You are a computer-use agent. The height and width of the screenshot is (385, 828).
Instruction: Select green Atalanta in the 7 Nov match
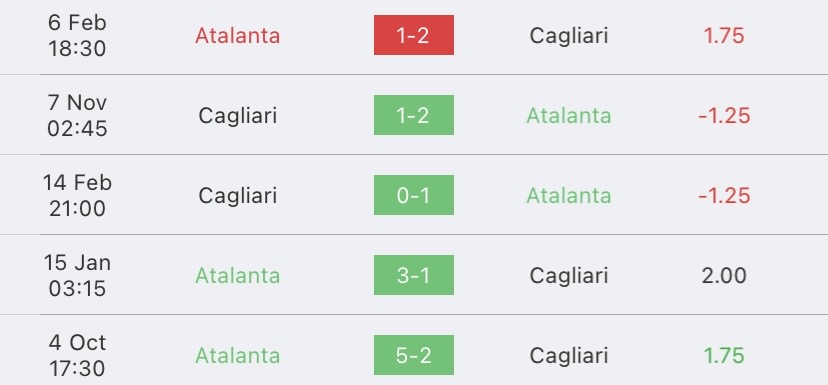click(x=569, y=116)
